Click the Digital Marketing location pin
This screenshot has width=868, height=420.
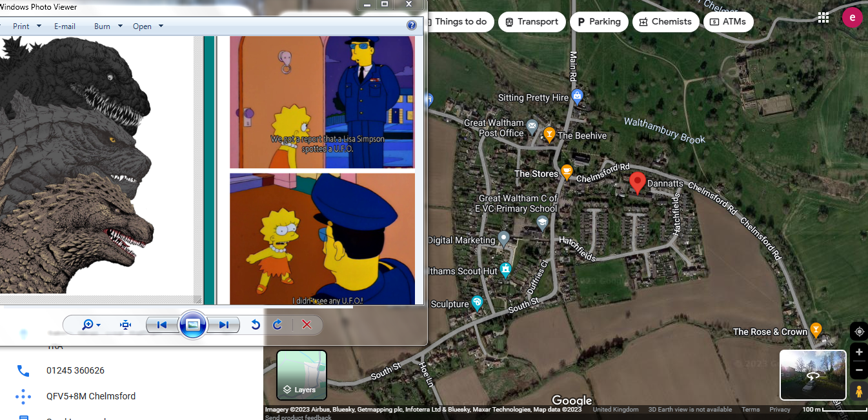pyautogui.click(x=504, y=239)
